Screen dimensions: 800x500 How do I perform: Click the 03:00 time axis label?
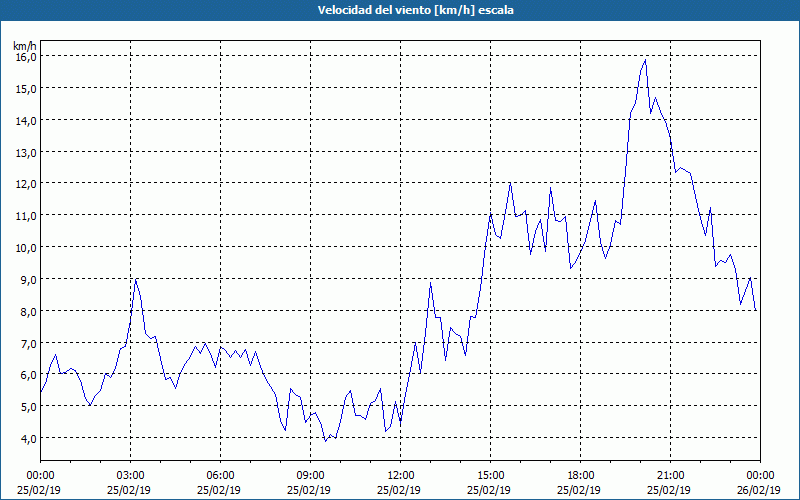pyautogui.click(x=131, y=476)
